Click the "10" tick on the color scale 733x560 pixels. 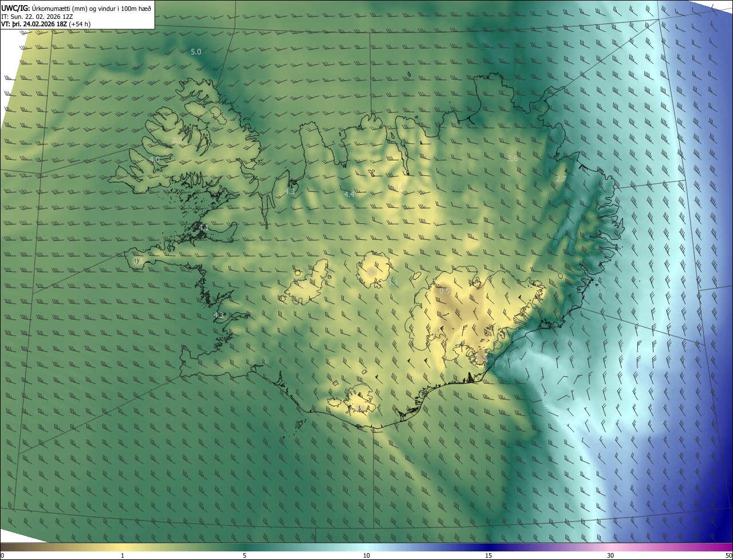366,555
